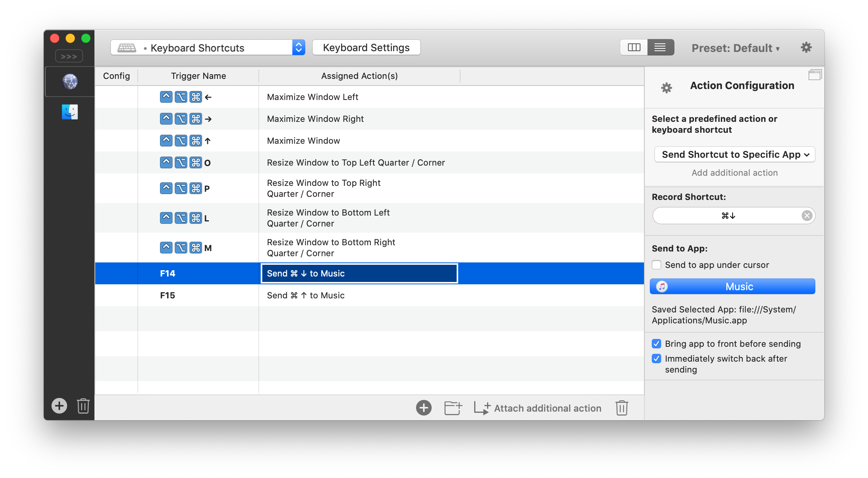This screenshot has width=868, height=478.
Task: Enable Send to app under cursor
Action: tap(656, 264)
